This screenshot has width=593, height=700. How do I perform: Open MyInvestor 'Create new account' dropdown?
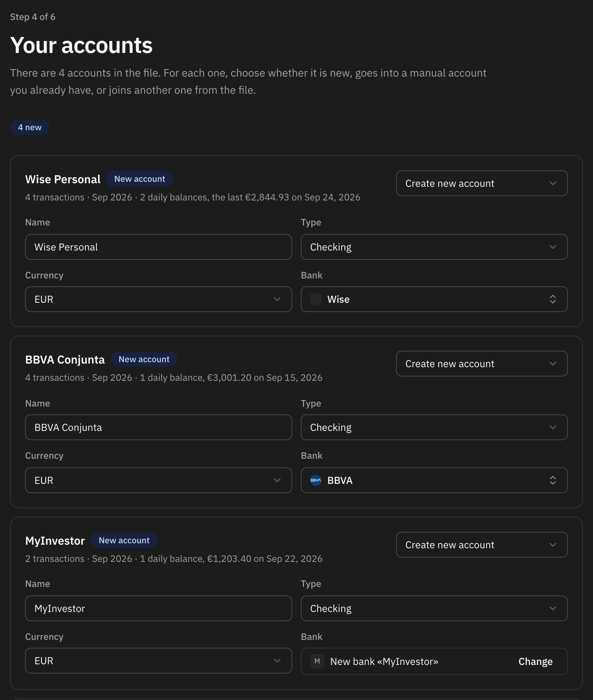pos(482,545)
